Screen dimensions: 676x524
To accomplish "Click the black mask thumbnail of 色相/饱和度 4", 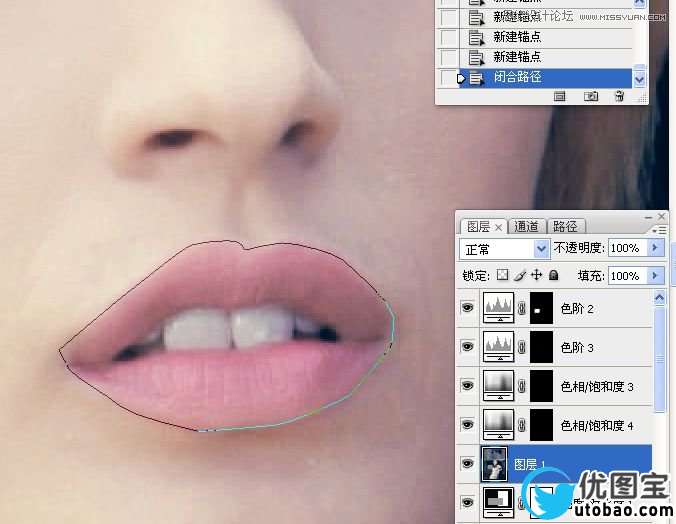I will [541, 424].
